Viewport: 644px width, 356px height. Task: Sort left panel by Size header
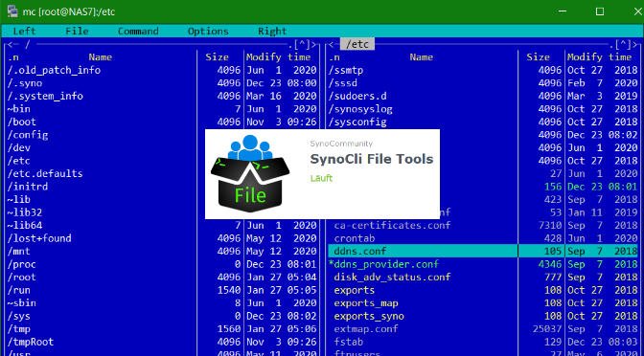point(217,57)
